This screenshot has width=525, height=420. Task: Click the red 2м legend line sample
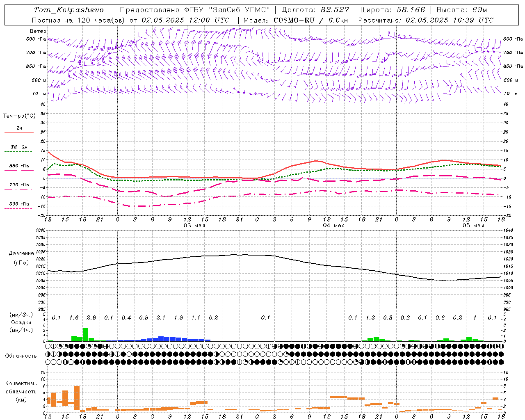(19, 133)
